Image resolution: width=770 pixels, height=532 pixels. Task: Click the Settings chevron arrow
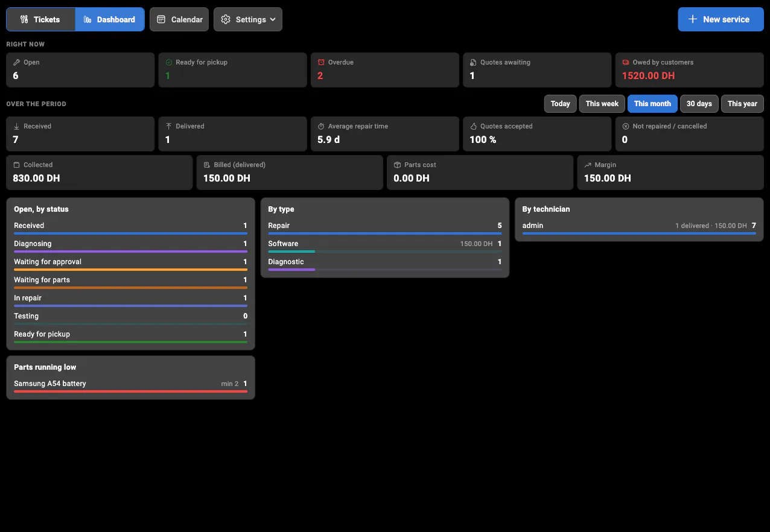(x=273, y=19)
